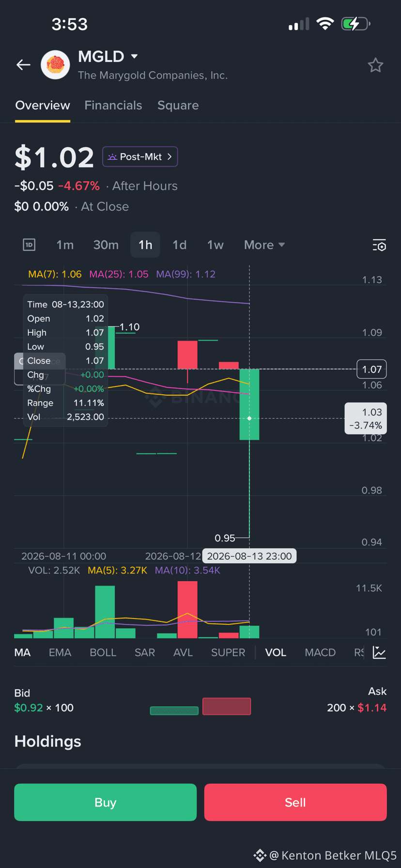
Task: Tap the cellular signal icon in status bar
Action: pos(299,24)
